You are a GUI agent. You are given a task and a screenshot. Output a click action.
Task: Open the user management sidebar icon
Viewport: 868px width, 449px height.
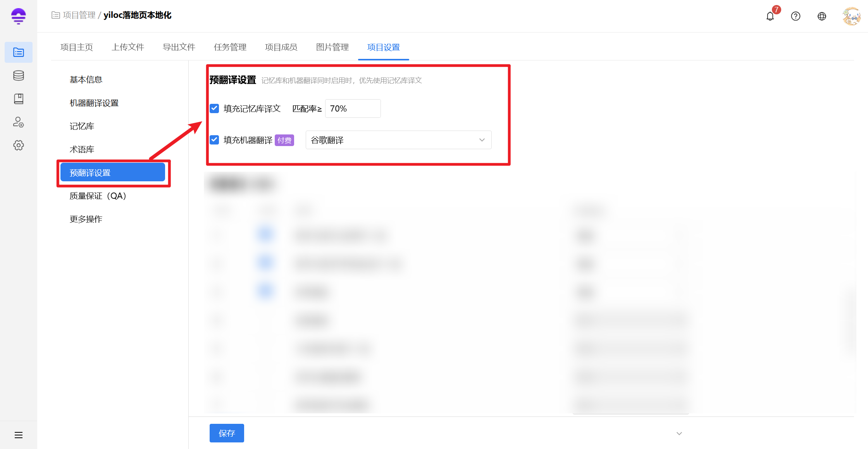(x=18, y=122)
